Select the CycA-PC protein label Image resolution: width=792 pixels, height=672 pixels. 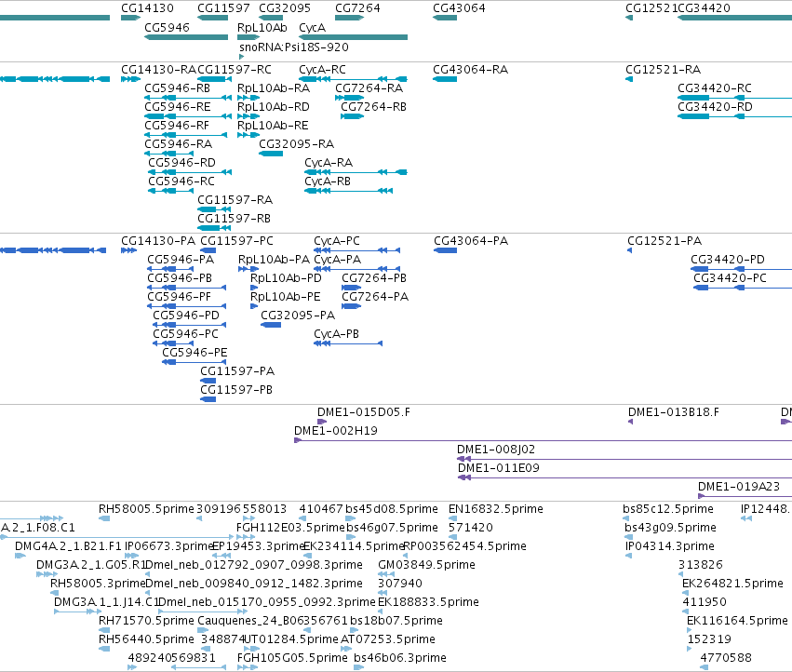[337, 241]
